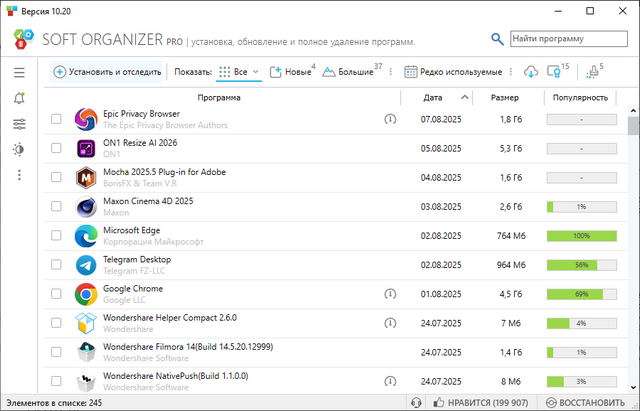
Task: Click Элементов в списке: 245 status text
Action: (54, 403)
